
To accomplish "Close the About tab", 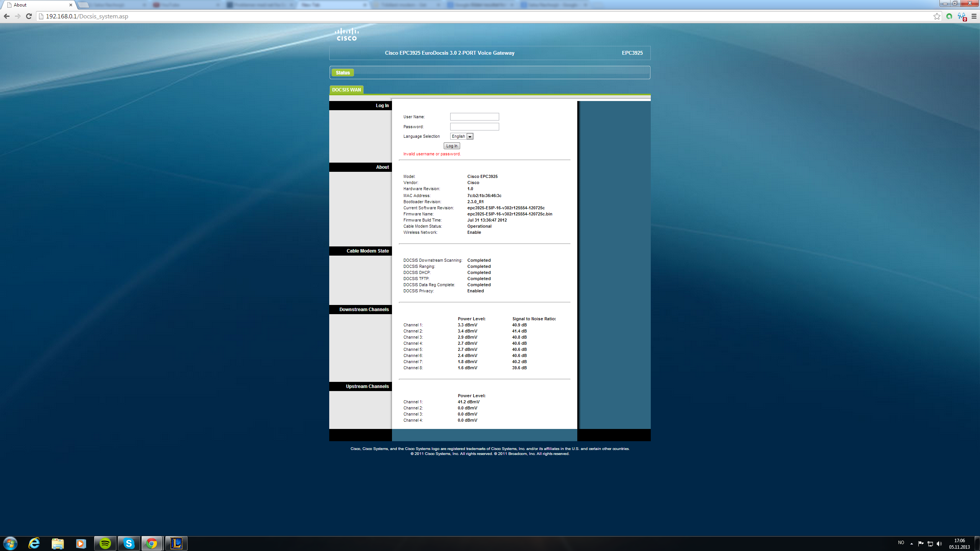I will pyautogui.click(x=70, y=5).
